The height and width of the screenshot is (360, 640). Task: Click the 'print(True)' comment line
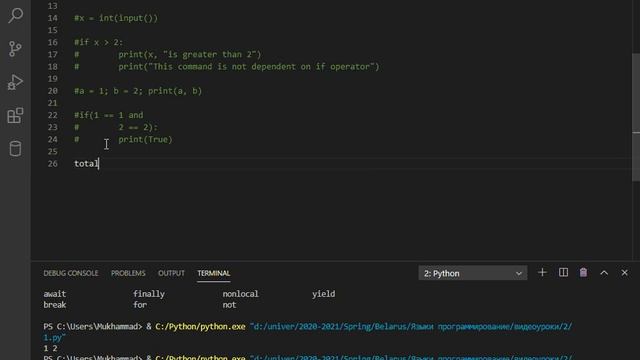[123, 139]
